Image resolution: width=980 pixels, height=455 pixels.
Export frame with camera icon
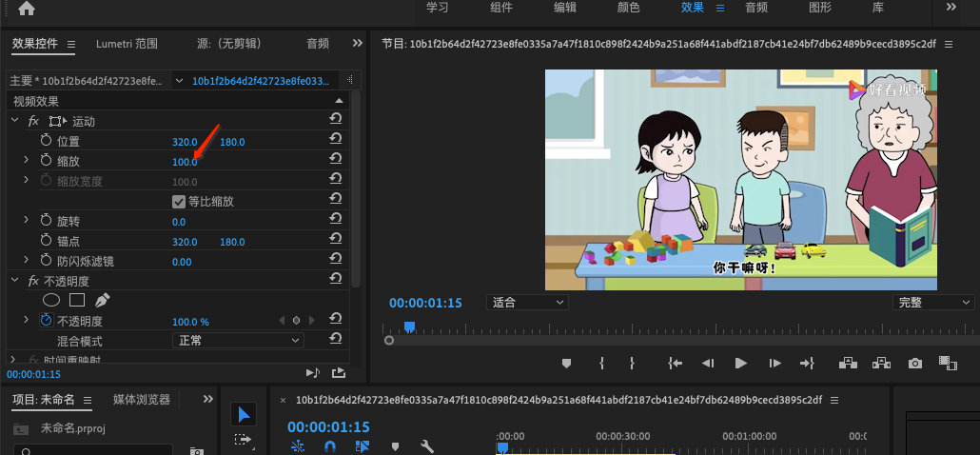[x=915, y=363]
